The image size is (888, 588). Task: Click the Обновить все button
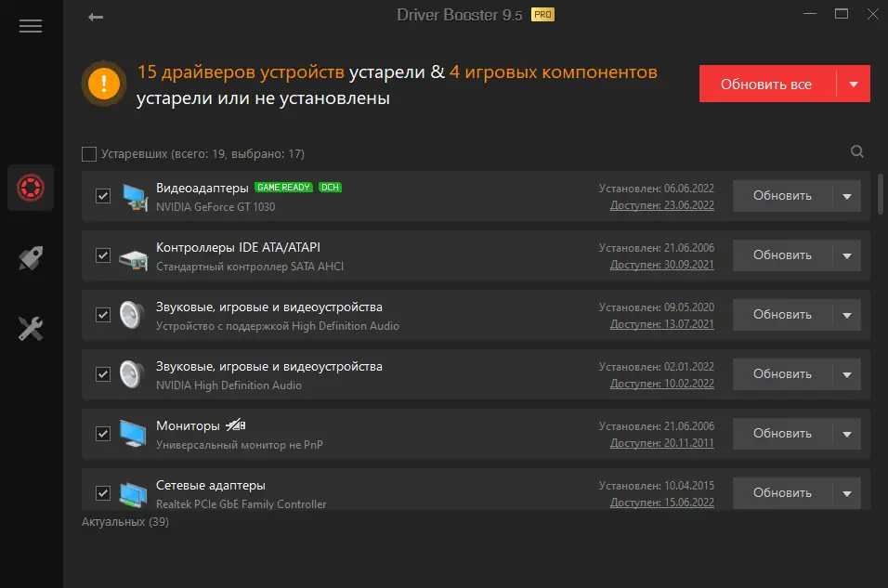[767, 85]
